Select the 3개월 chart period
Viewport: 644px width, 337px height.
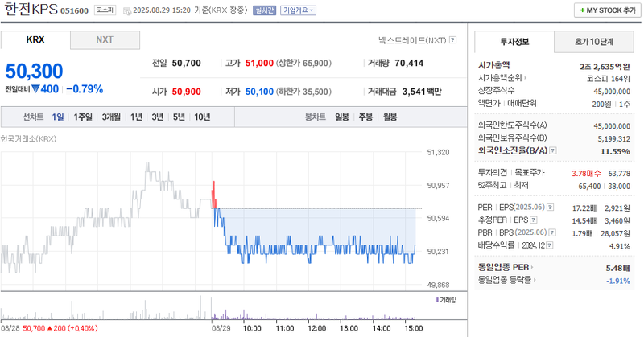[x=111, y=117]
